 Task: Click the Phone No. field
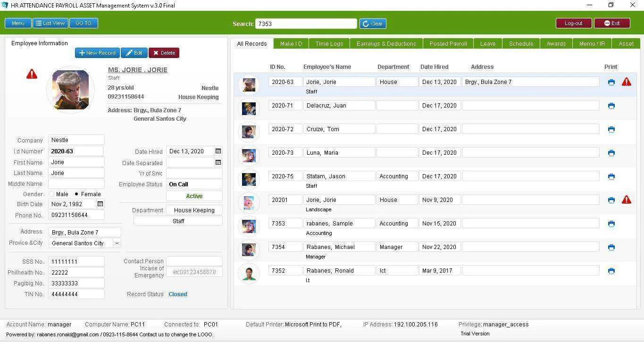[76, 215]
